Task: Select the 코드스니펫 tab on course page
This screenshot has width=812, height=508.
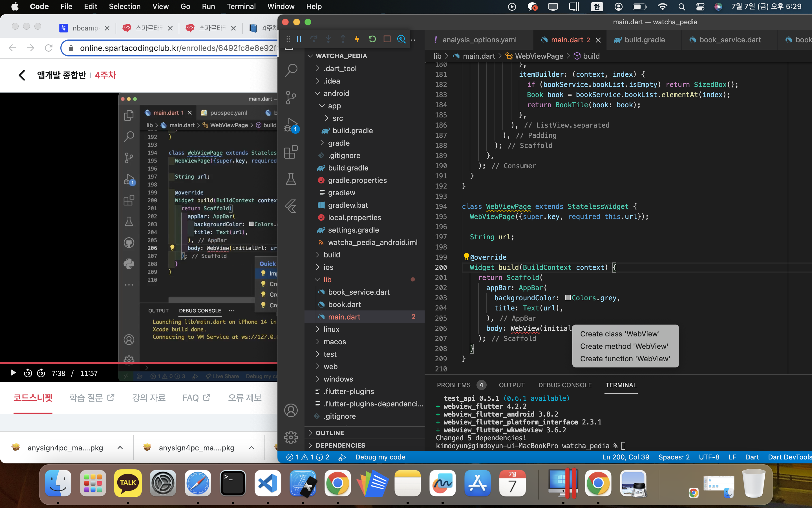Action: click(33, 397)
